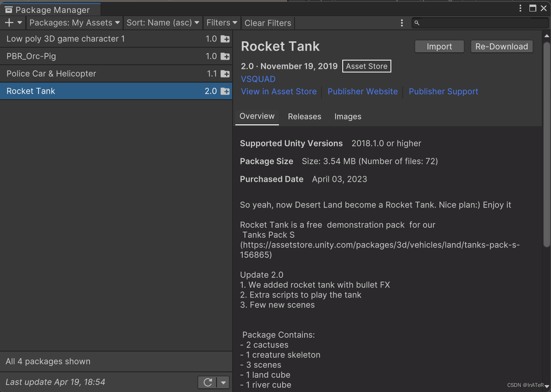Open the Package Manager window options menu

pyautogui.click(x=520, y=8)
